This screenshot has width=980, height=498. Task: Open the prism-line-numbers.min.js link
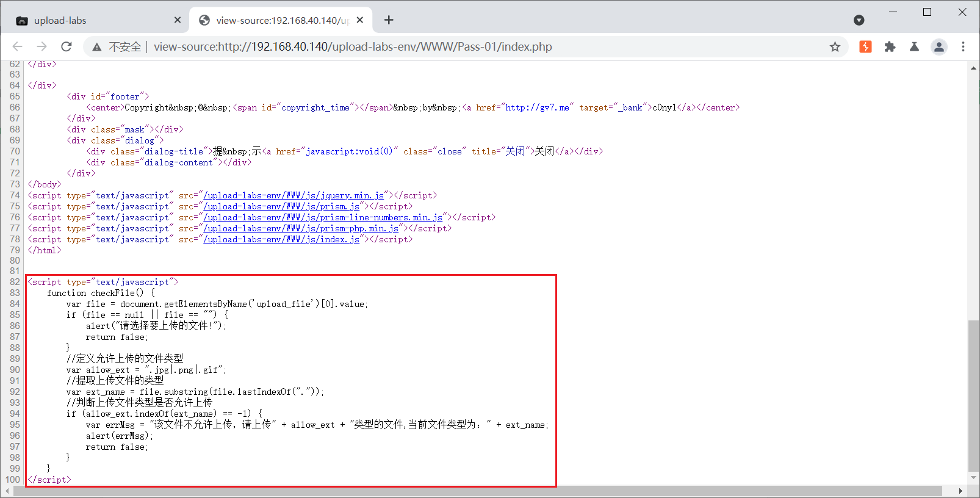pos(323,218)
